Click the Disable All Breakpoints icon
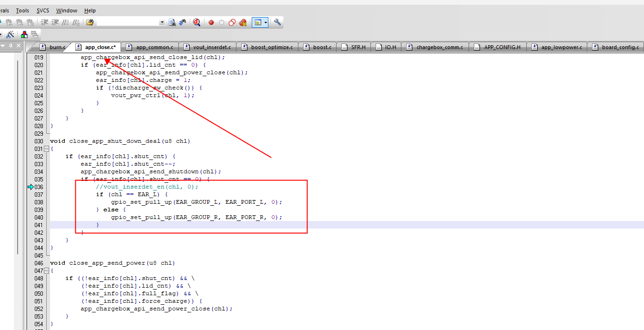 [232, 22]
